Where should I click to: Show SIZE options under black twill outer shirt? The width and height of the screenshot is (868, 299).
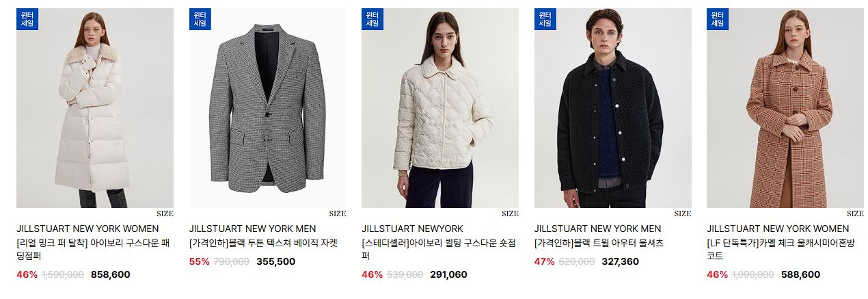(x=683, y=213)
